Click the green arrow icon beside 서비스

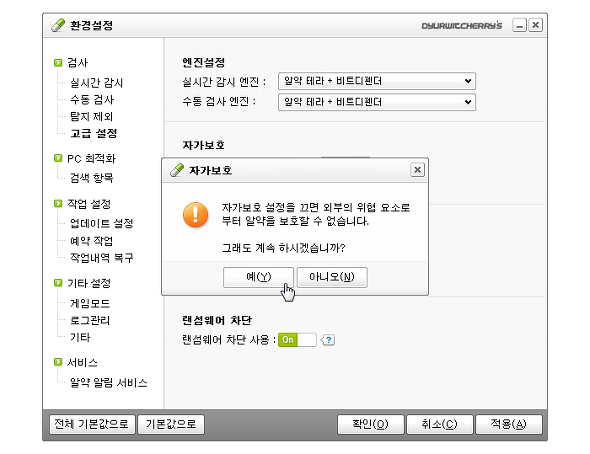click(58, 362)
